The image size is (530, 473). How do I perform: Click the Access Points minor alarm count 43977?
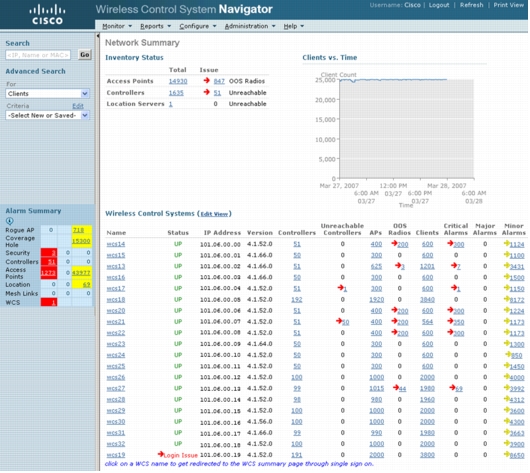coord(81,273)
